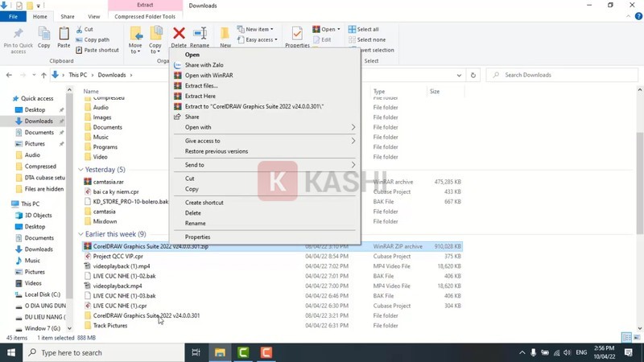Select Project QCC VIP.cpr file

(118, 256)
